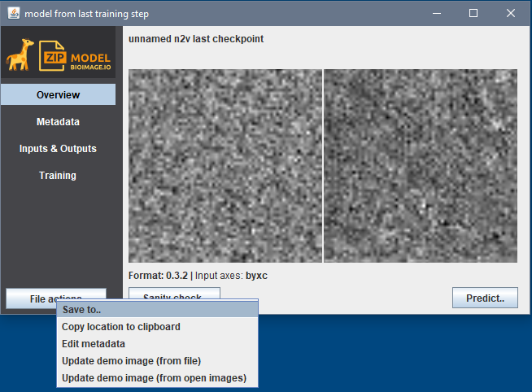Maximize the model window
The height and width of the screenshot is (392, 532).
pyautogui.click(x=473, y=14)
